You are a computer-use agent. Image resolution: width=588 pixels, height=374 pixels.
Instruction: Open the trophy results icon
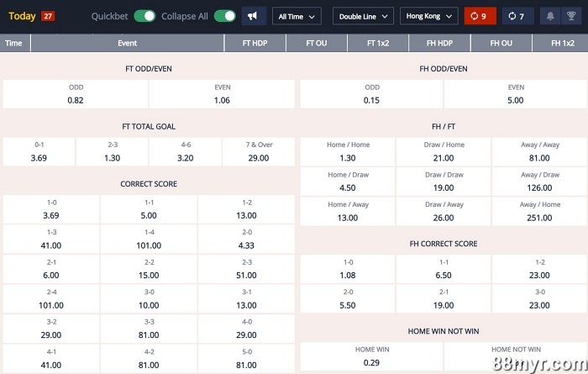(x=571, y=16)
